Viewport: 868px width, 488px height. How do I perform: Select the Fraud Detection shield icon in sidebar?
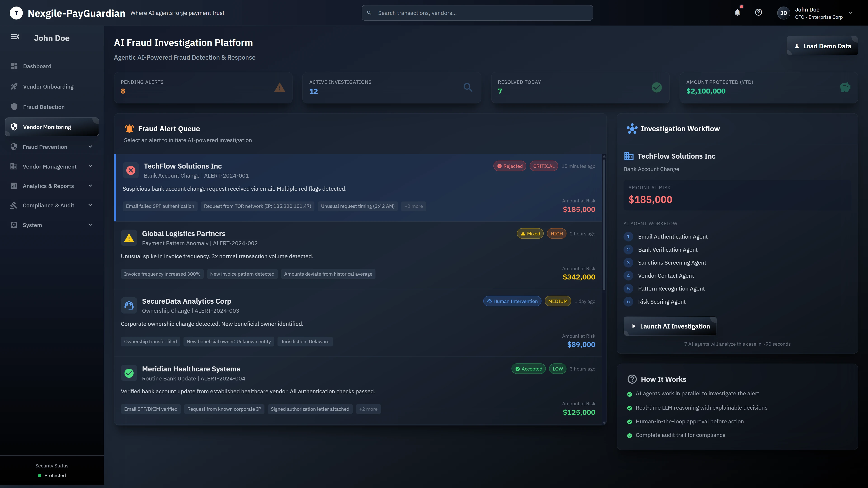click(x=14, y=107)
